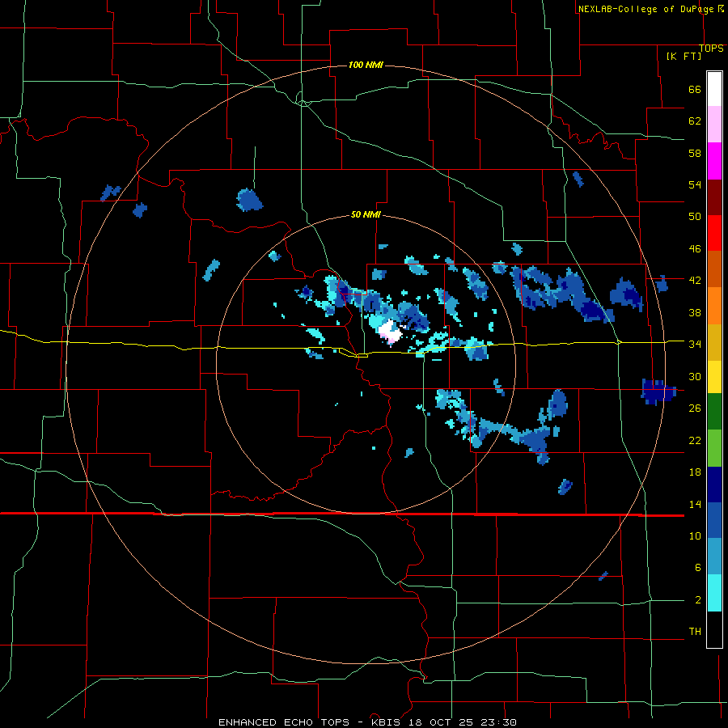
Task: Click the "TOPS" legend title
Action: [x=711, y=49]
